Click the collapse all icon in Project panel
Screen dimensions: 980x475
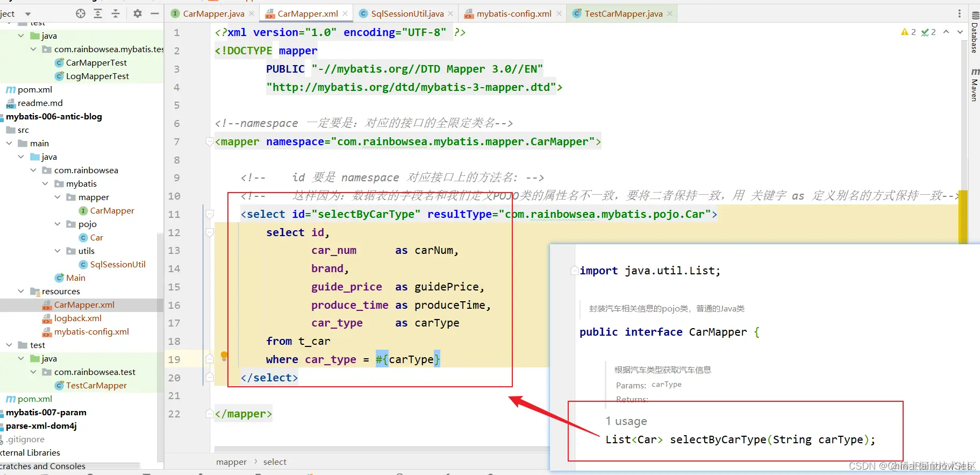116,13
